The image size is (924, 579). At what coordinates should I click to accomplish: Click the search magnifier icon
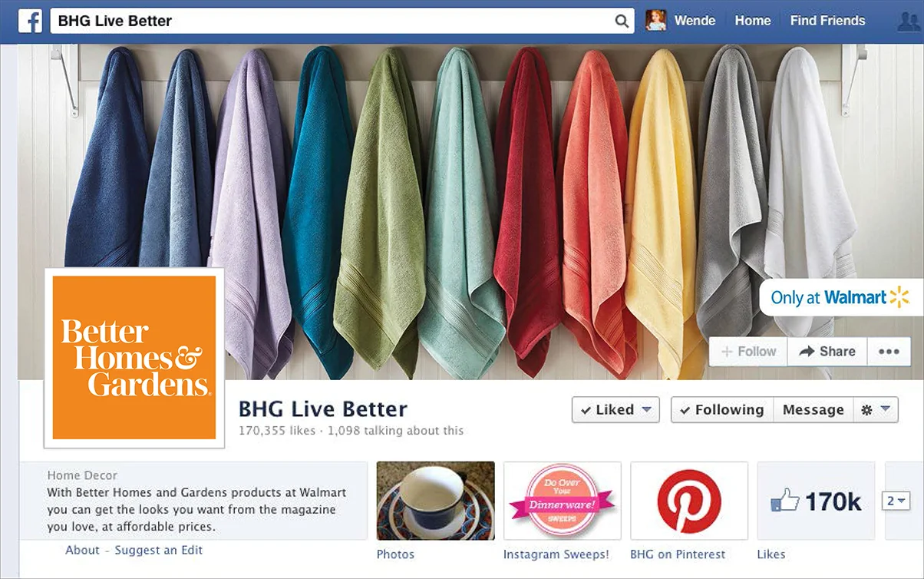point(622,22)
